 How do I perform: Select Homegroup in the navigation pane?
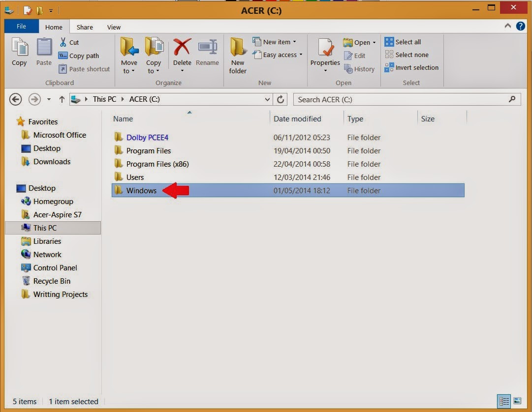click(x=47, y=201)
